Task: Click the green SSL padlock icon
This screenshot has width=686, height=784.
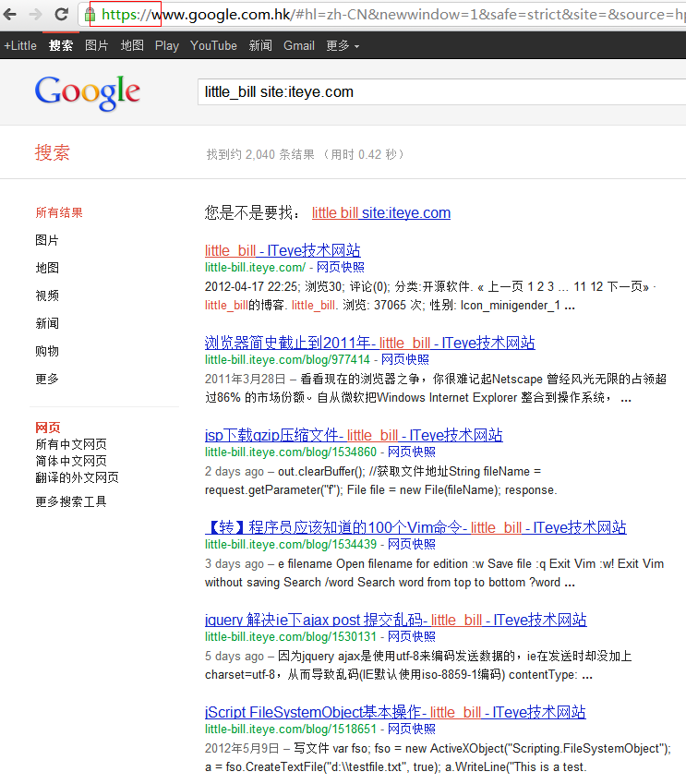Action: (x=90, y=15)
